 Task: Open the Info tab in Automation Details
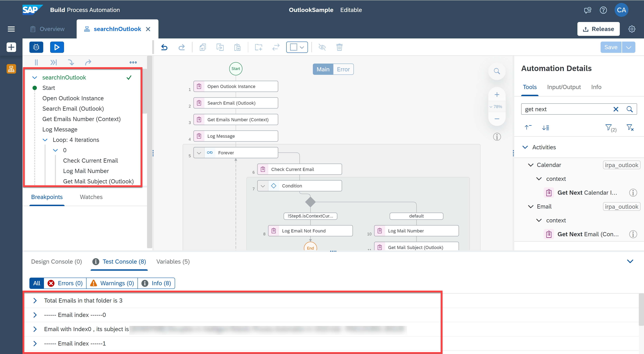click(x=596, y=87)
